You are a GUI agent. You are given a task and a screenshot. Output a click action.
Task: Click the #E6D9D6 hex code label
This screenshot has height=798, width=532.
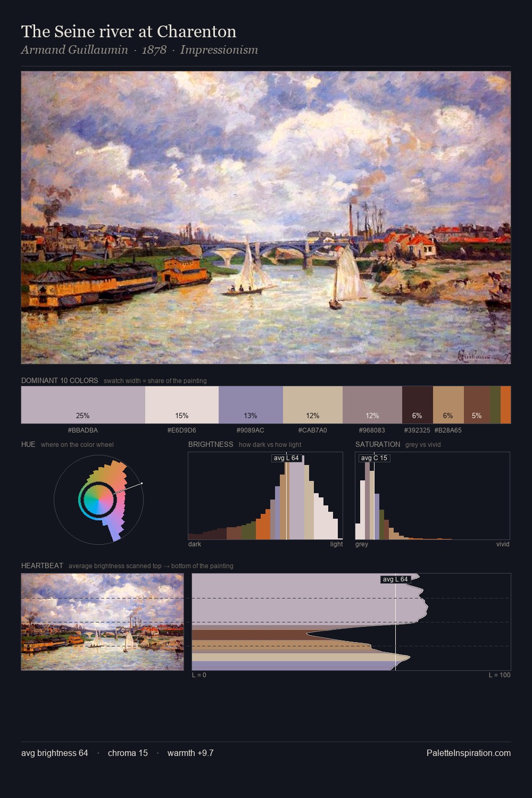(x=182, y=430)
